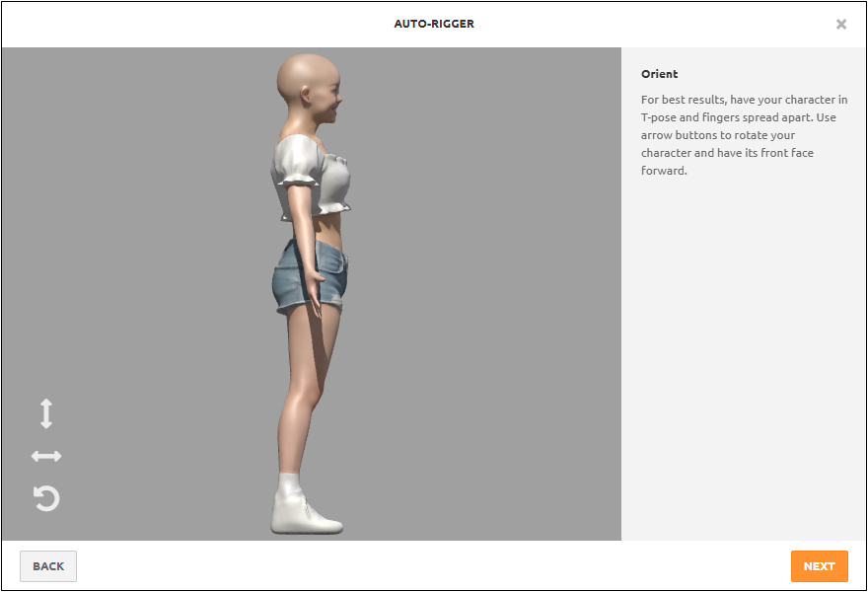Click the character's face profile

tap(330, 103)
